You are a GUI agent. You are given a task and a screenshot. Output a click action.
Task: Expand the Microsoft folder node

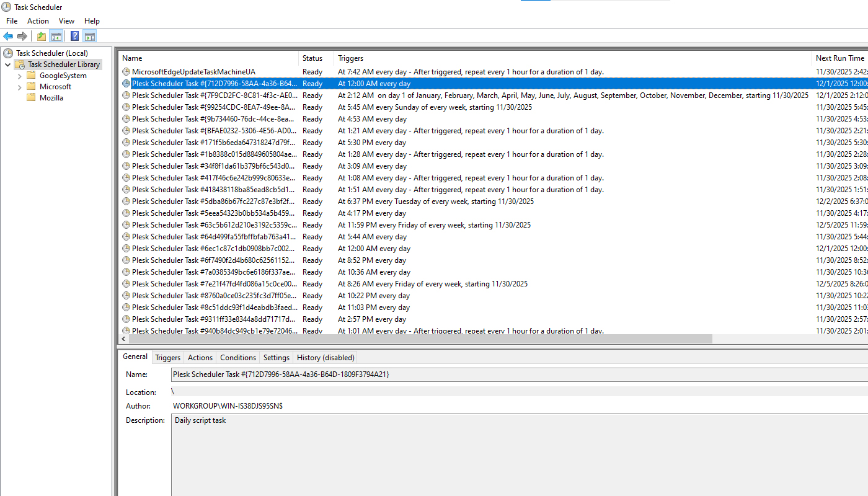(x=20, y=87)
